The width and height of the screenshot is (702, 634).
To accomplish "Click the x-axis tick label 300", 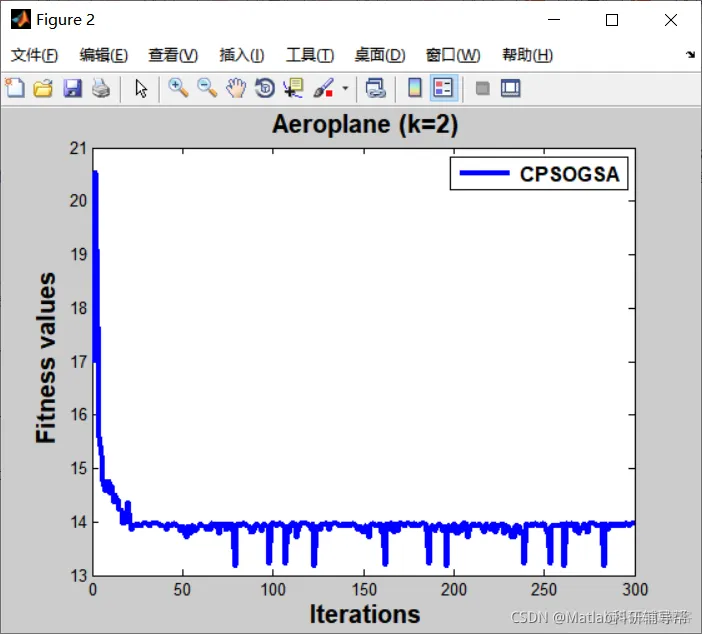I will click(635, 590).
